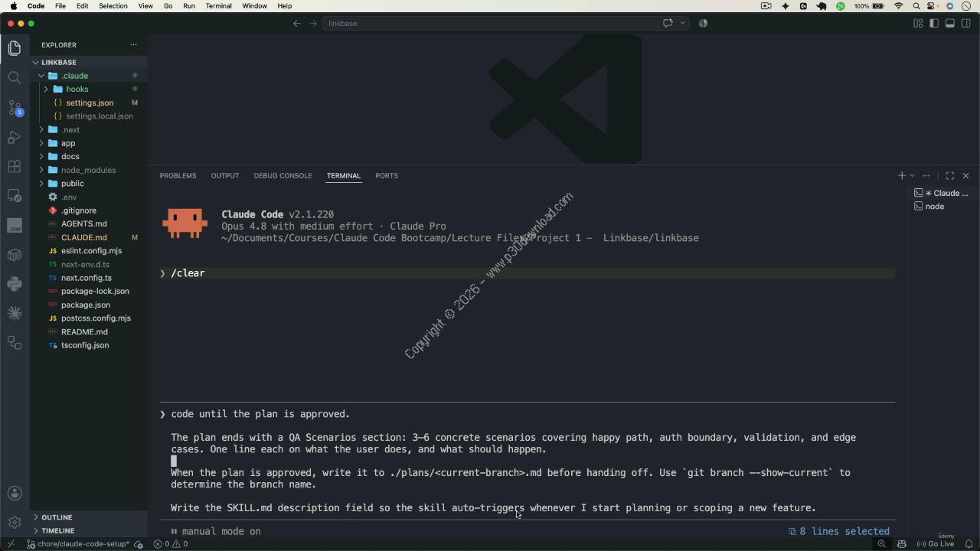Collapse the .claude folder

click(x=89, y=76)
